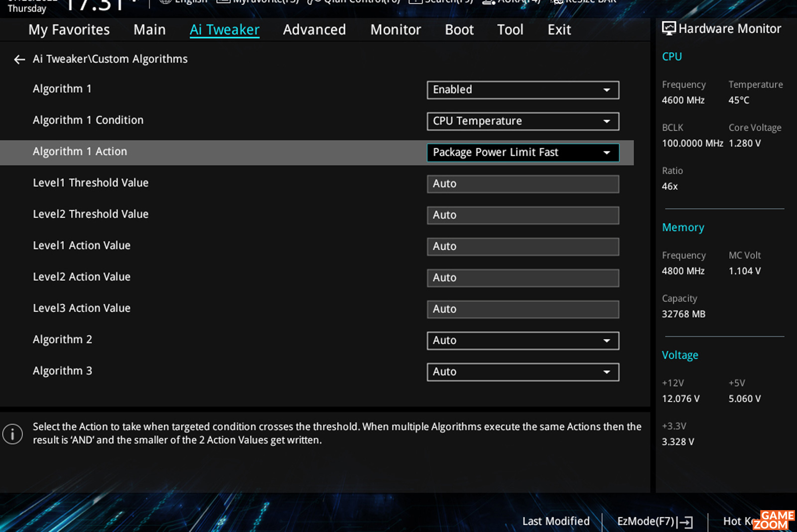Image resolution: width=797 pixels, height=532 pixels.
Task: Select the Algorithm 1 Condition label
Action: (x=88, y=120)
